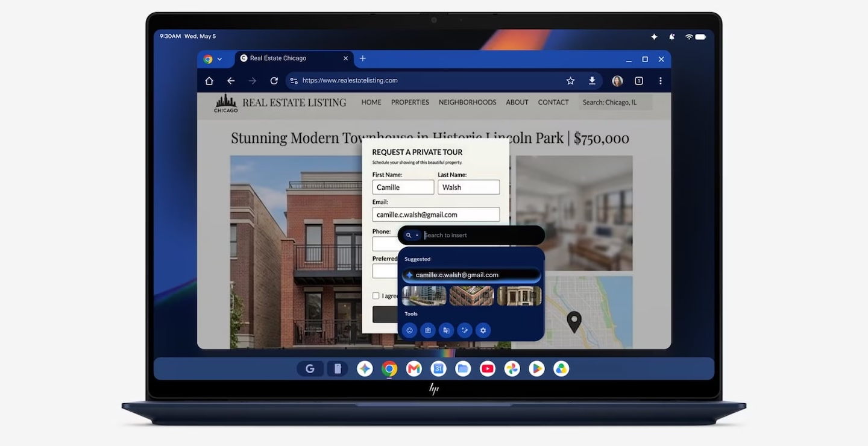Open the magic pen writing tool

click(x=465, y=330)
